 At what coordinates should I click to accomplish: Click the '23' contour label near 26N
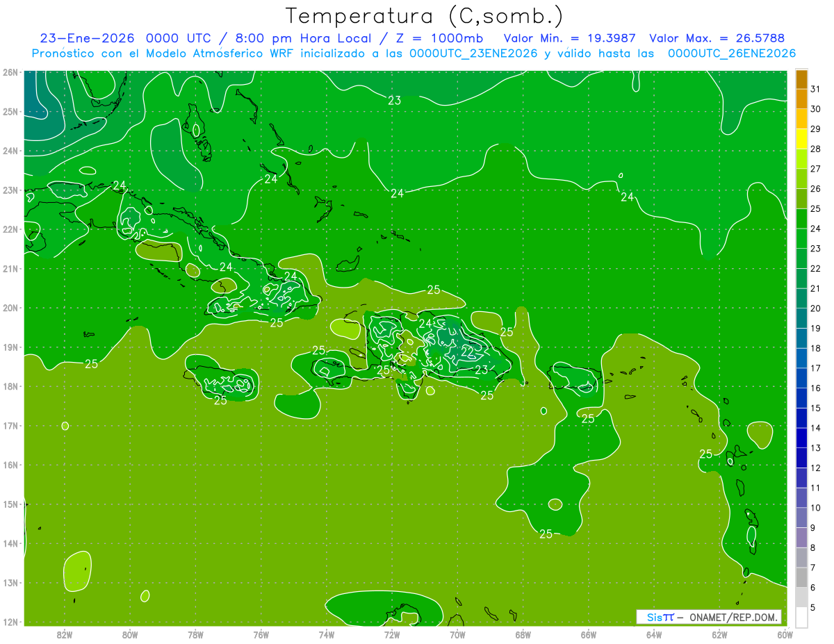394,101
